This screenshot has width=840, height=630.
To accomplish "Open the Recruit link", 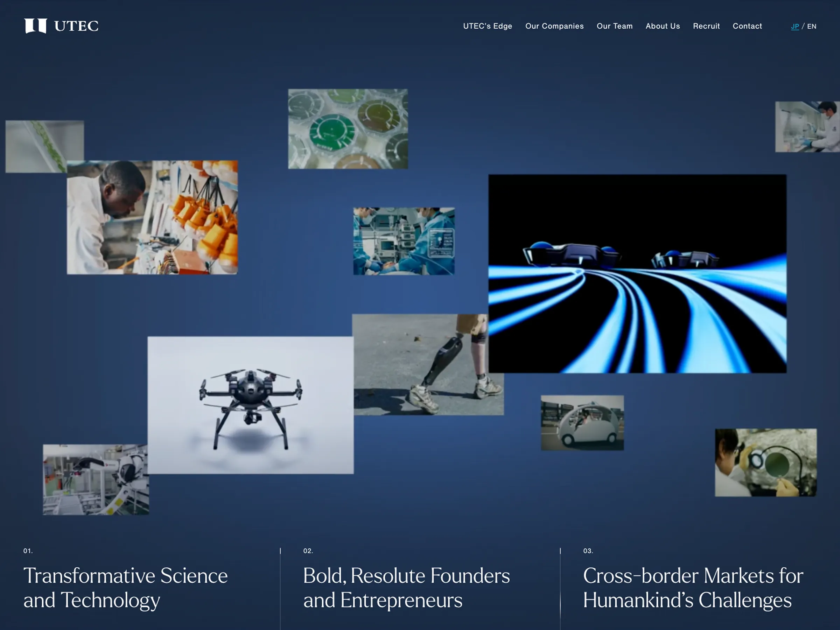I will click(x=706, y=26).
